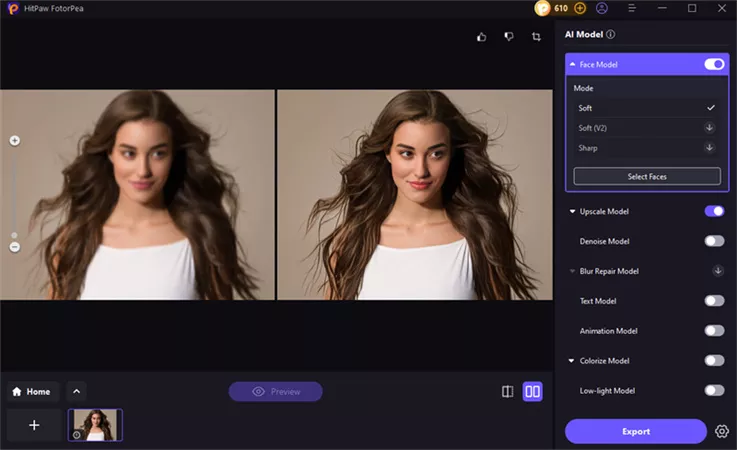Click the add coins plus icon
This screenshot has width=737, height=450.
coord(579,8)
